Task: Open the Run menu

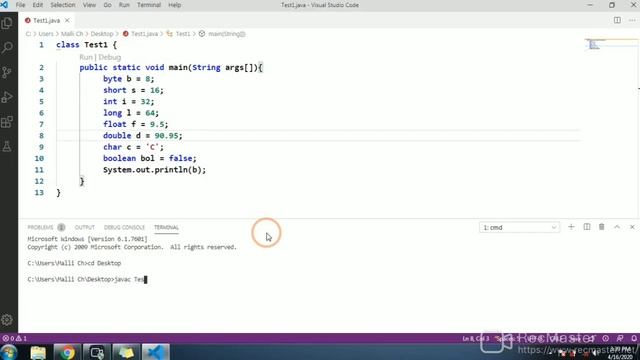Action: click(124, 5)
